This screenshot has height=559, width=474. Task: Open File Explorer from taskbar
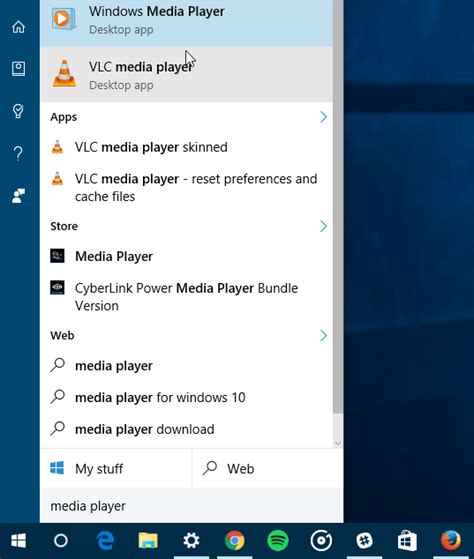[x=148, y=541]
